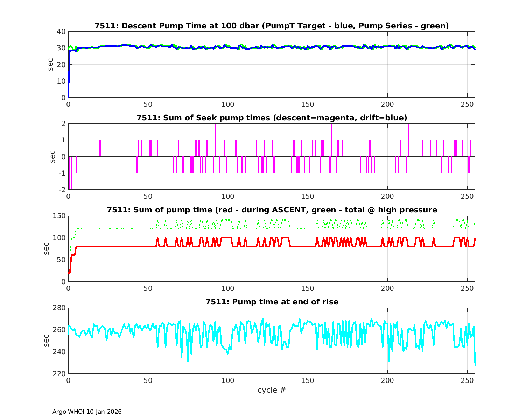Screen dimensions: 525x420
Task: Click the Sum of pump time chart title
Action: 272,210
